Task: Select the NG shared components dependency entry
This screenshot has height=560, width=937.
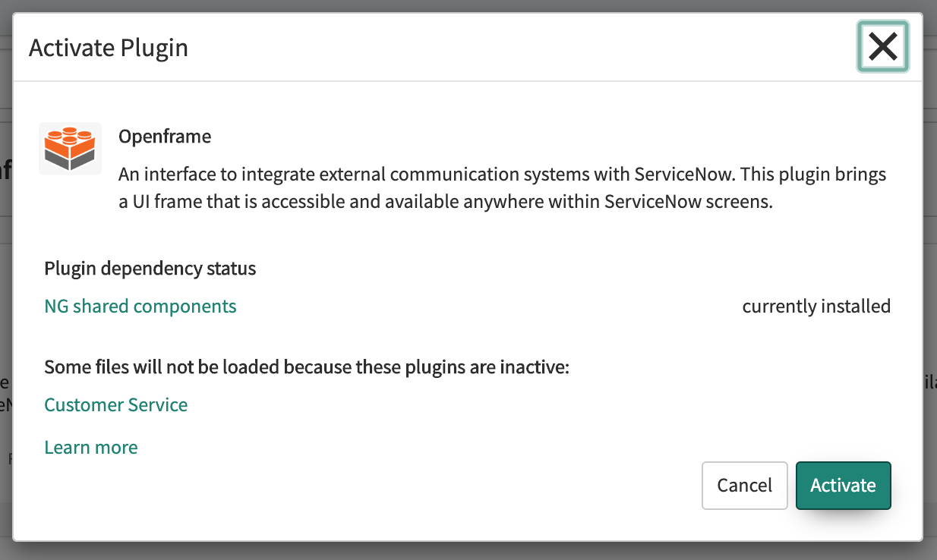Action: click(x=140, y=306)
